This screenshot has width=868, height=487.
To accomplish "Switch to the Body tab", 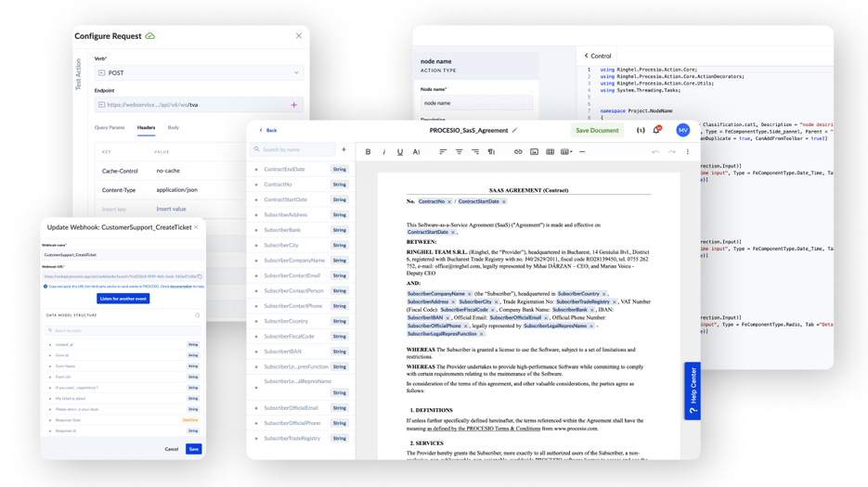I will click(174, 128).
